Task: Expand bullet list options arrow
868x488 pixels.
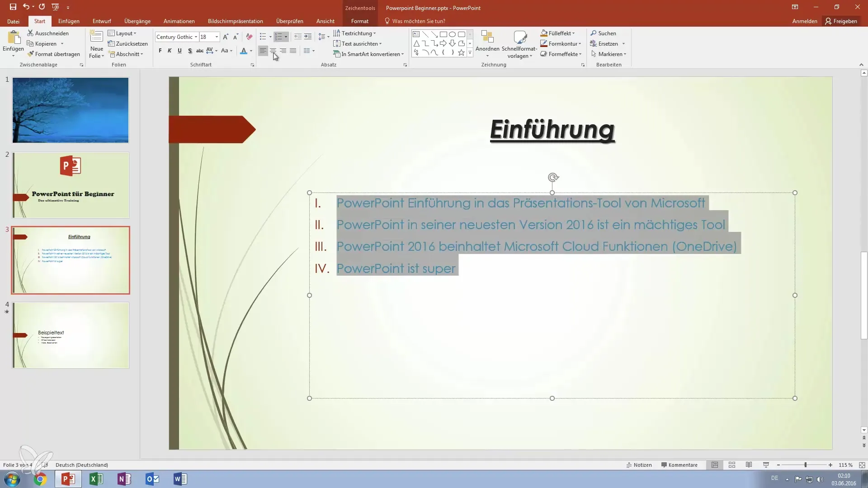Action: tap(270, 37)
